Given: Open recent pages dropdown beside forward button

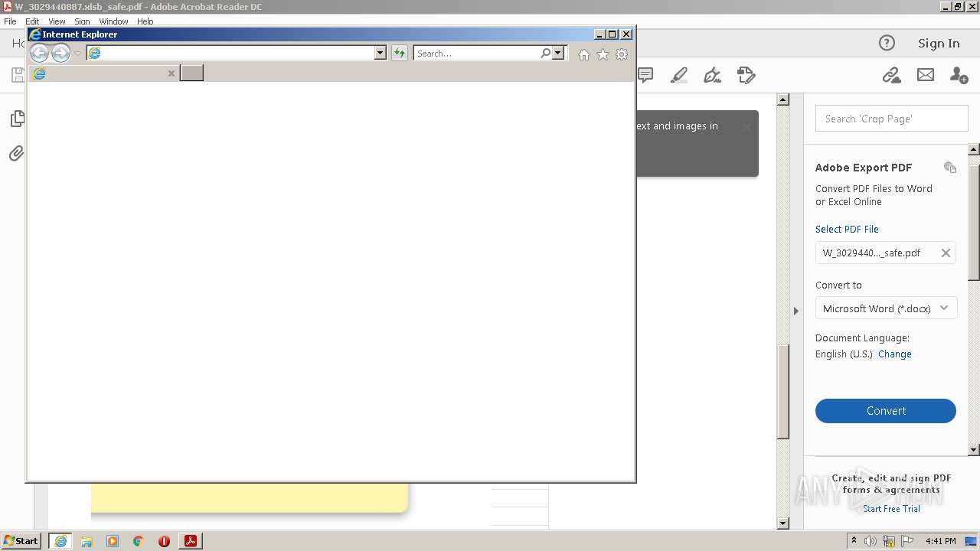Looking at the screenshot, I should pyautogui.click(x=77, y=54).
